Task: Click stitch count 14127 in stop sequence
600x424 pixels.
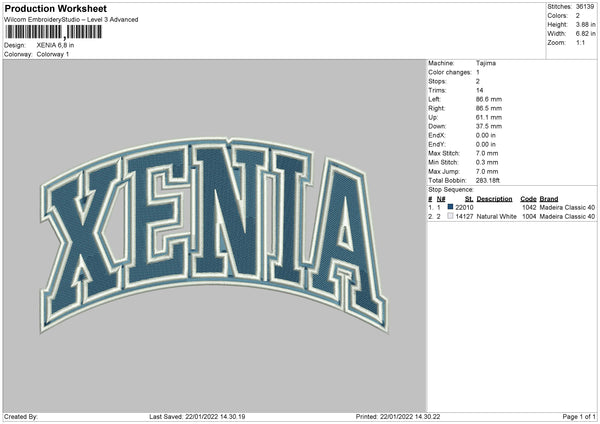Action: [464, 217]
